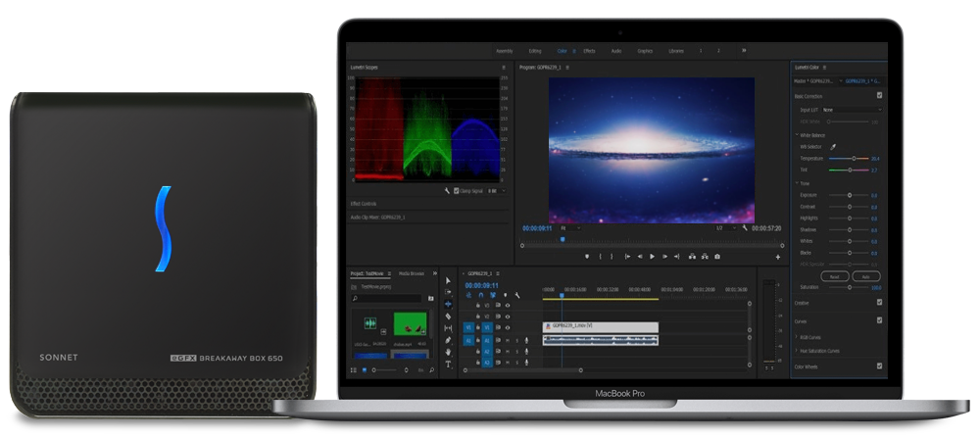Image resolution: width=980 pixels, height=439 pixels.
Task: Open Program monitor settings wrench
Action: [745, 227]
